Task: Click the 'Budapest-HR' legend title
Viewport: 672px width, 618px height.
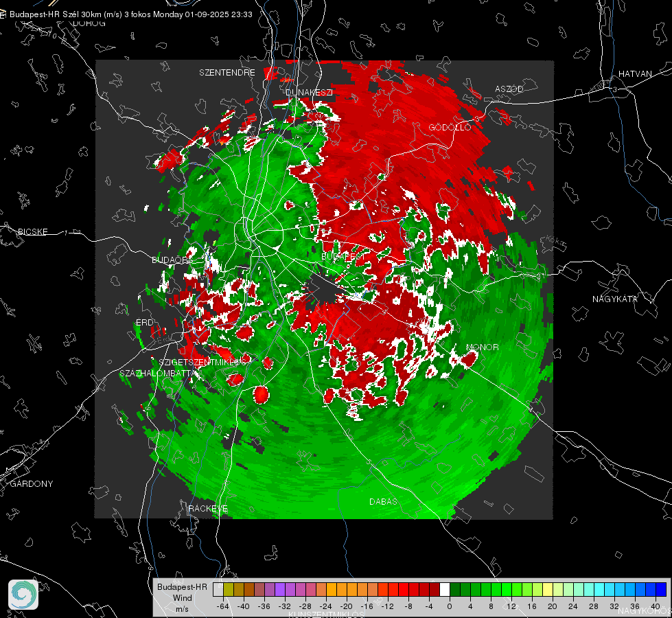Action: point(182,586)
